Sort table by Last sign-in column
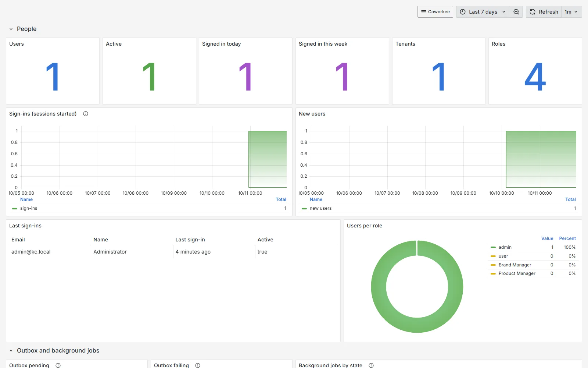 tap(190, 240)
